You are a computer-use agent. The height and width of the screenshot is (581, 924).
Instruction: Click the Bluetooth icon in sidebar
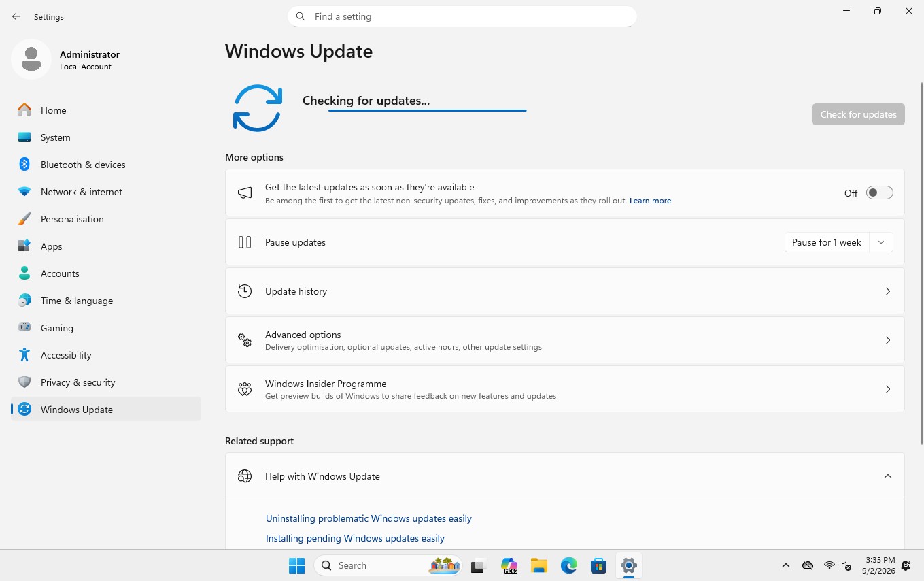tap(24, 164)
